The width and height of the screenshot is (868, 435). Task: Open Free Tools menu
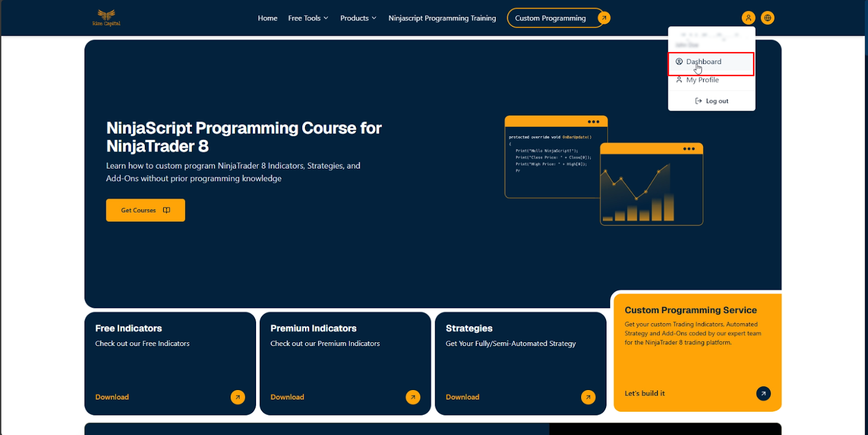(x=308, y=18)
